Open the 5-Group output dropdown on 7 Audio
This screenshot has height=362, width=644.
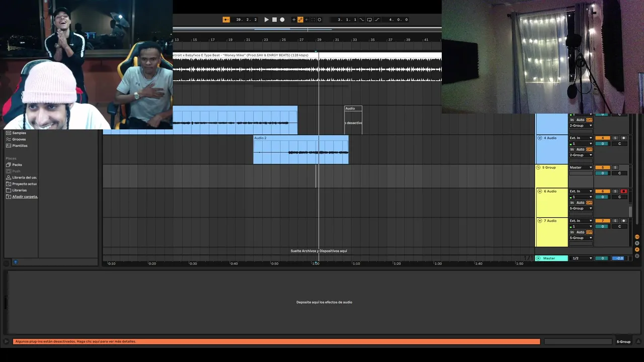click(581, 238)
